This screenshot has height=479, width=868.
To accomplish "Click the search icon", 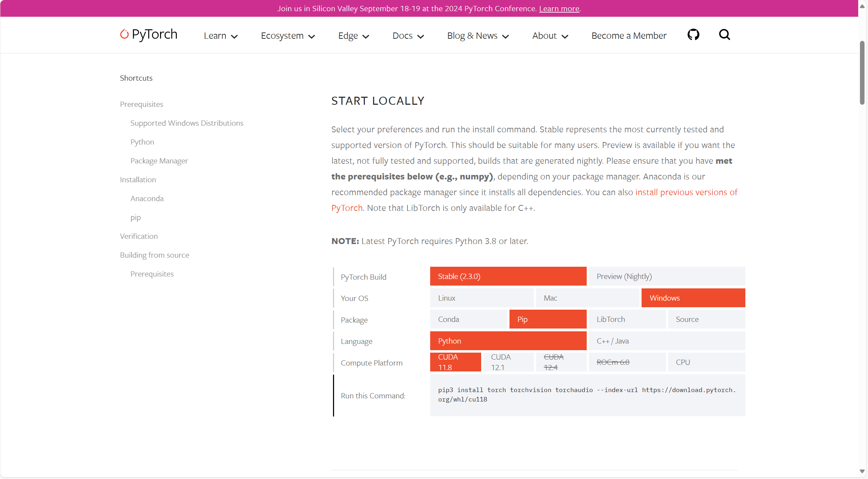I will [724, 35].
